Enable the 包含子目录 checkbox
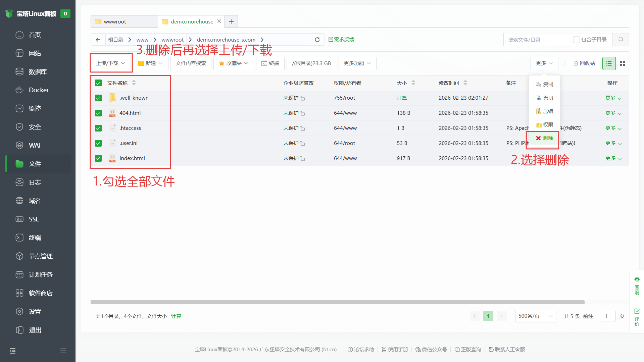Viewport: 644px width, 362px height. pyautogui.click(x=576, y=40)
